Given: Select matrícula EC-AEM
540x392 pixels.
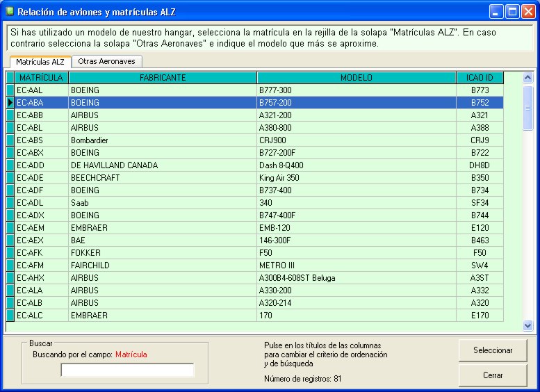Looking at the screenshot, I should pos(41,228).
